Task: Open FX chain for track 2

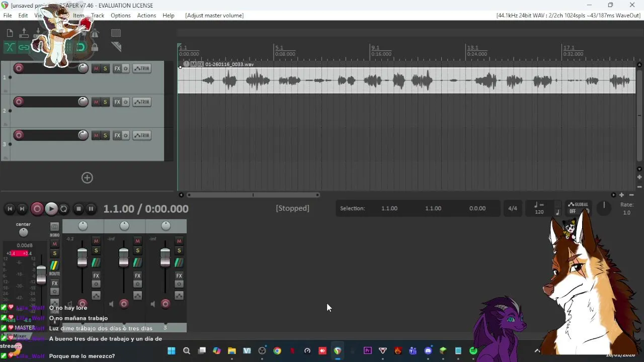Action: [117, 102]
